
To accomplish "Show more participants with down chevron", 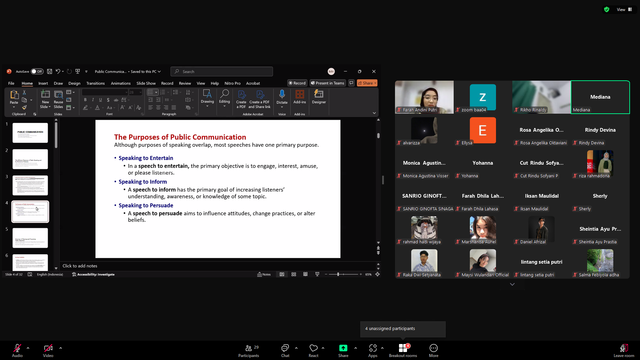I will pyautogui.click(x=512, y=284).
